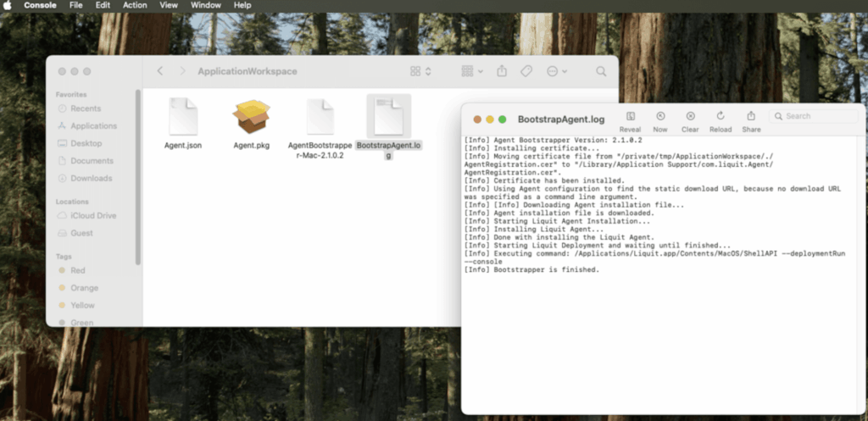The image size is (868, 421).
Task: Open the Window menu in menu bar
Action: click(x=206, y=5)
